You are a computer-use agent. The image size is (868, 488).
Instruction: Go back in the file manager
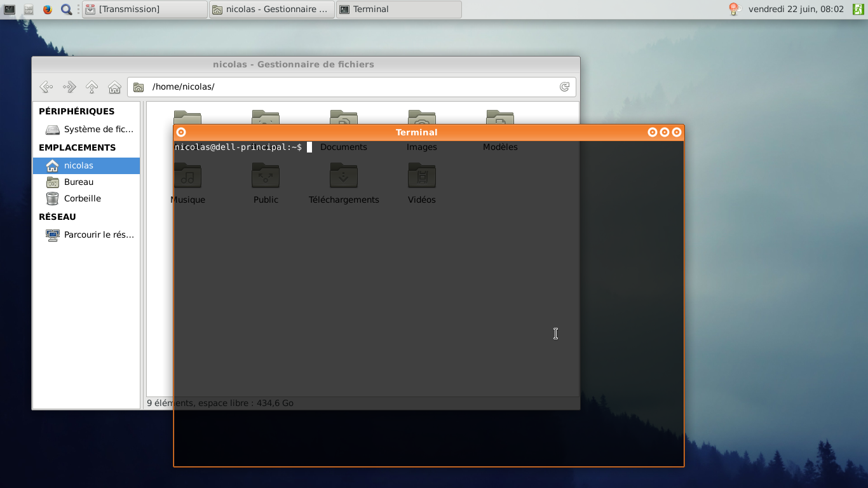tap(46, 87)
